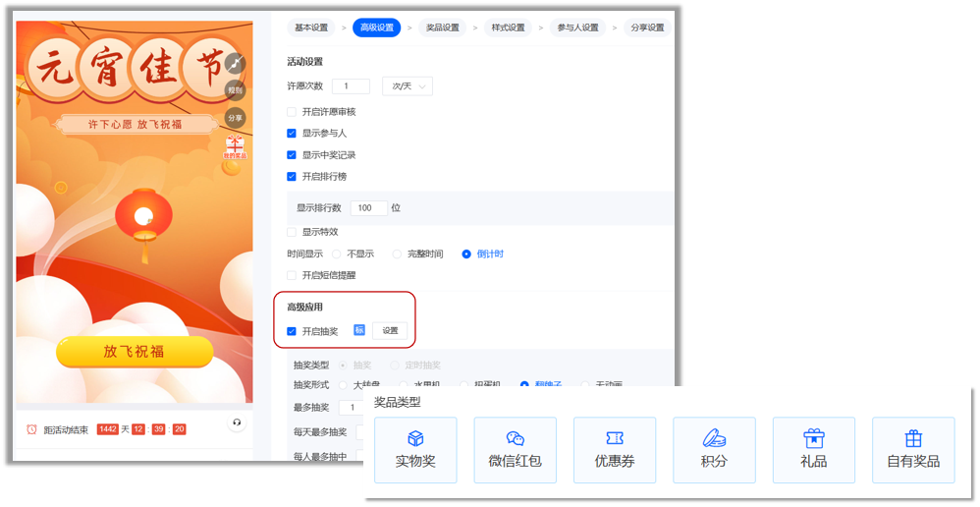Tap the 分享 round button in preview
980x507 pixels.
235,118
